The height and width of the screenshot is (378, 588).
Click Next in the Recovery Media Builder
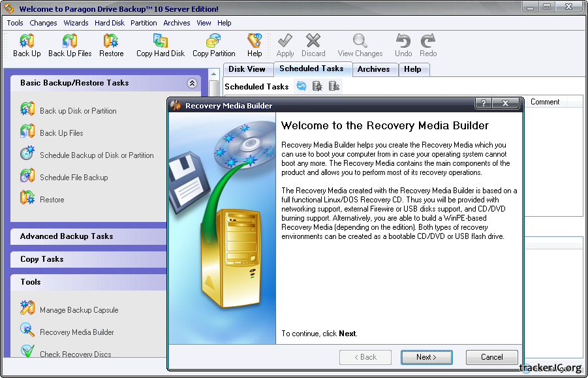pyautogui.click(x=426, y=357)
